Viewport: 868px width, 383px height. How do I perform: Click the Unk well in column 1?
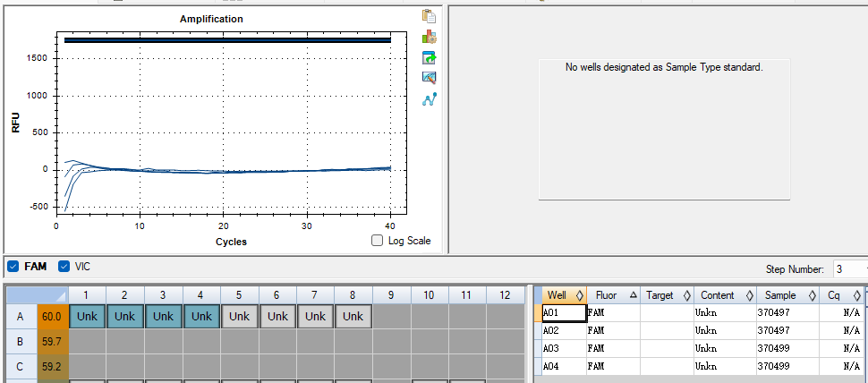point(88,317)
